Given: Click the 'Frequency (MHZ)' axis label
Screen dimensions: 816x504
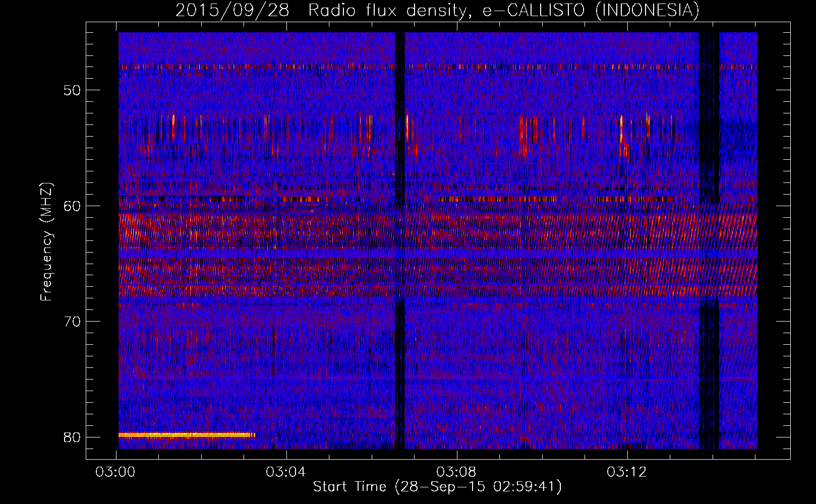Looking at the screenshot, I should (46, 241).
